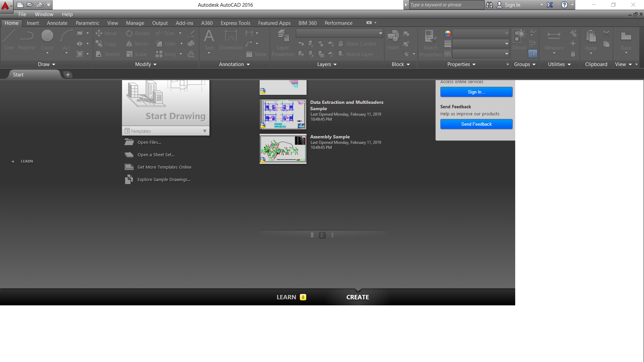Open the Templates dropdown
644x362 pixels.
(x=205, y=131)
